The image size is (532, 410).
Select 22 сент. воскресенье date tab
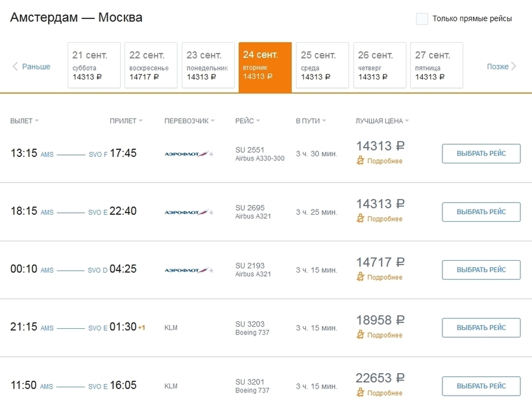(151, 65)
